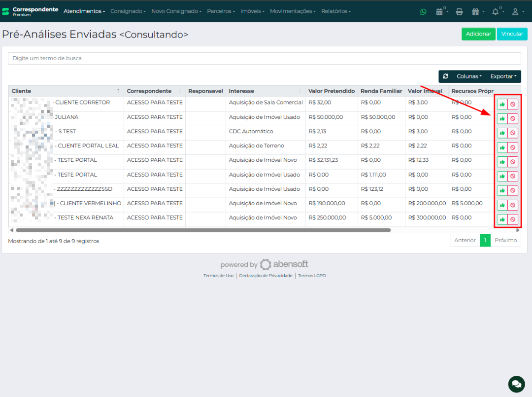The height and width of the screenshot is (397, 532).
Task: Open the Termos de Uso link
Action: [218, 276]
